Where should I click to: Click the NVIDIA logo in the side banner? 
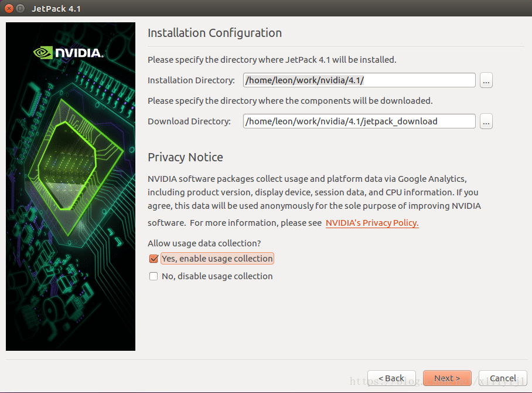click(x=68, y=53)
